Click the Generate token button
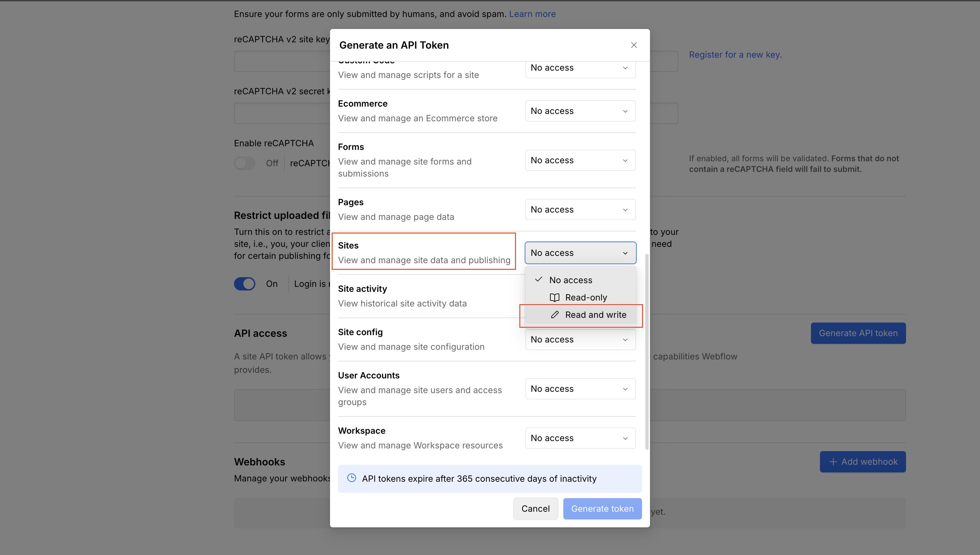This screenshot has height=555, width=980. (602, 508)
